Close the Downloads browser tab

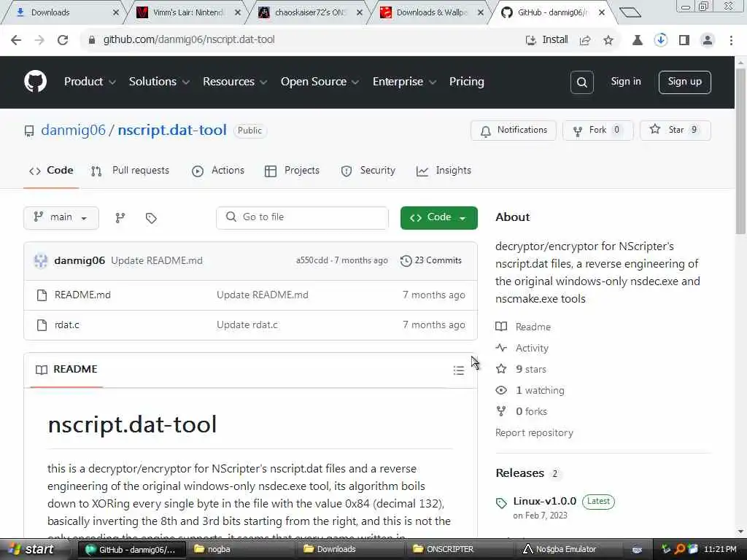click(116, 12)
